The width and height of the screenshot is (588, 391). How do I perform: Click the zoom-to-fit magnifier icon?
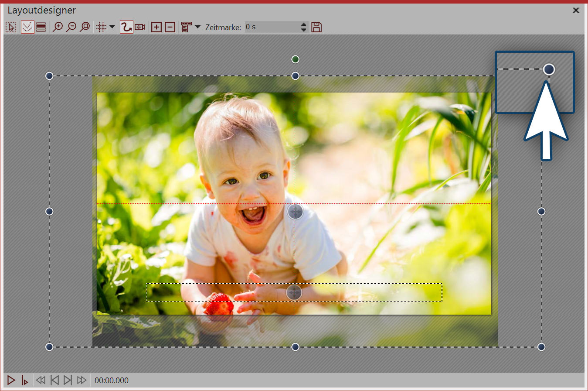(x=85, y=27)
